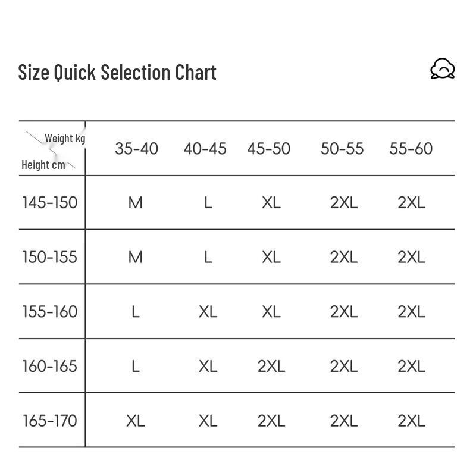The width and height of the screenshot is (476, 476).
Task: Choose the 50-55 weight column header
Action: (x=342, y=148)
